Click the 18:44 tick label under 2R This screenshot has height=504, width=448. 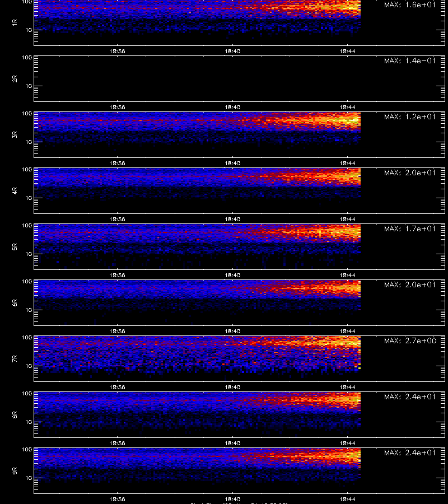pos(347,107)
